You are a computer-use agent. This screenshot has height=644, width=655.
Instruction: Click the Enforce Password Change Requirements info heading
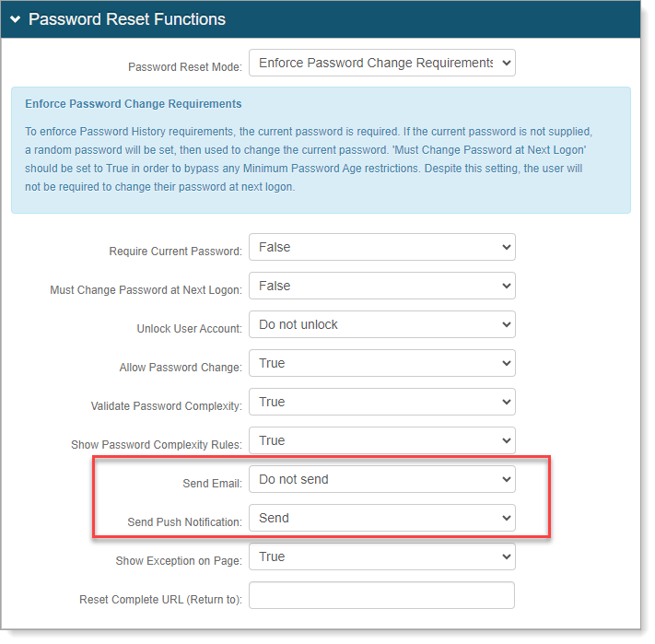pyautogui.click(x=134, y=104)
